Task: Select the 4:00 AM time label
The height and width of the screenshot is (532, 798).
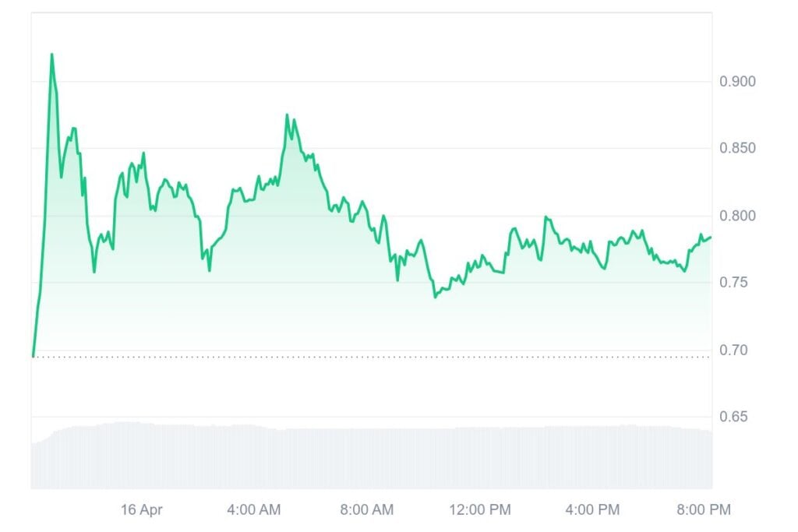Action: [x=253, y=510]
